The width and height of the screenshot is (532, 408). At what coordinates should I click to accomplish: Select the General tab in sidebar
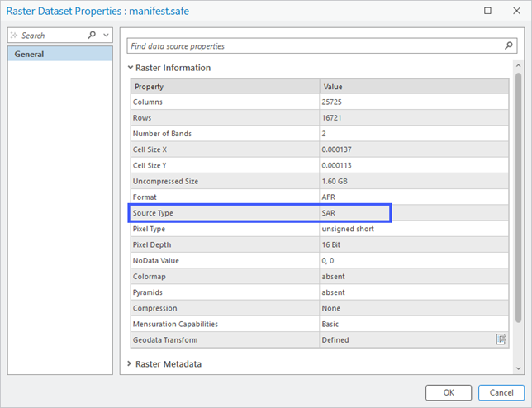59,55
